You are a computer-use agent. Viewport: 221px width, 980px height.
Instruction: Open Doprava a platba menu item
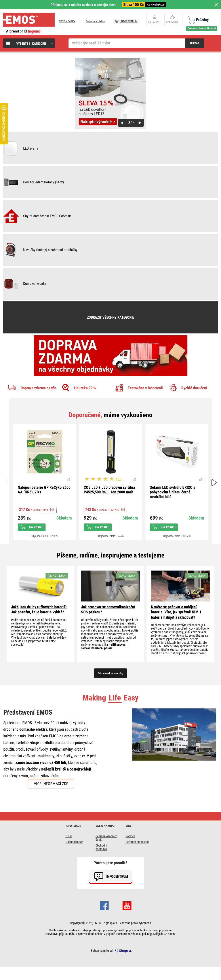(x=95, y=21)
